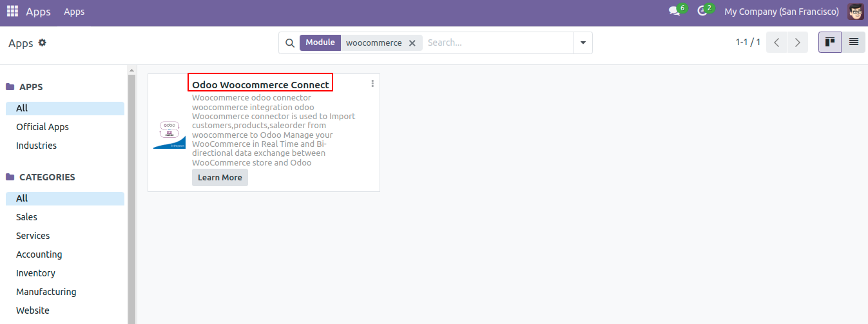Open the activities clock icon

click(703, 12)
